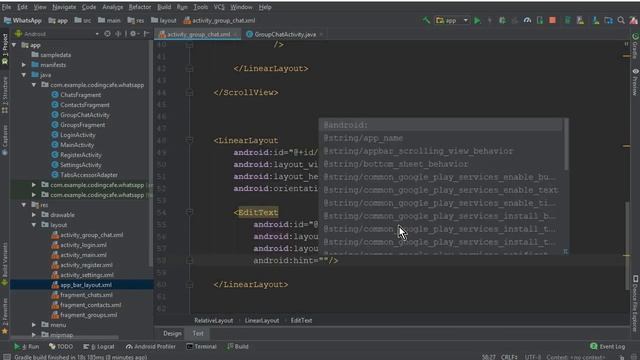Open the File menu
The height and width of the screenshot is (360, 640).
pyautogui.click(x=6, y=7)
